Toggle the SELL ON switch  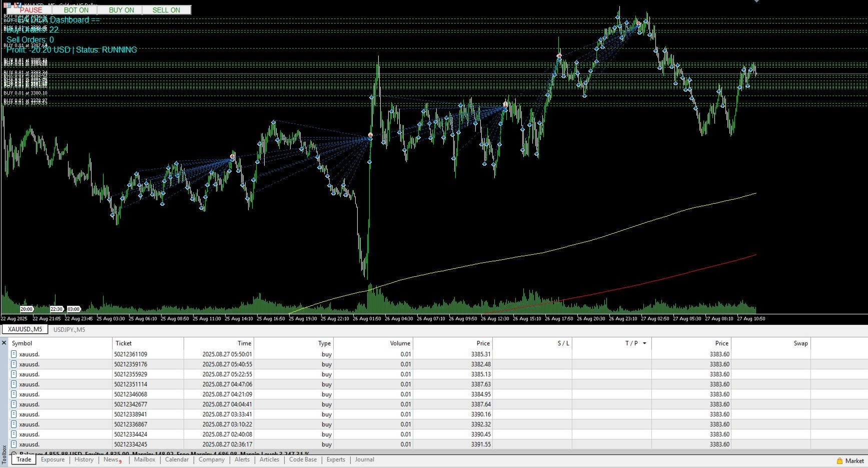(166, 10)
